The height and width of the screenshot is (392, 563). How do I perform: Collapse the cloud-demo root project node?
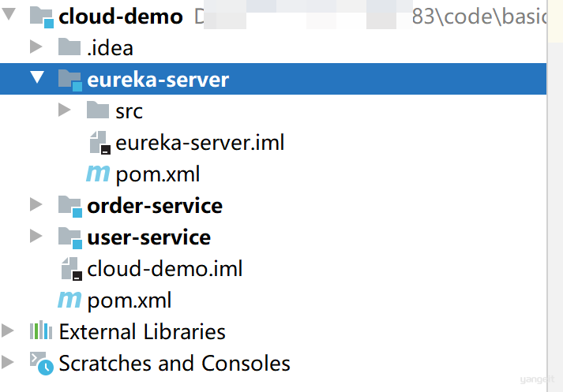click(x=8, y=13)
